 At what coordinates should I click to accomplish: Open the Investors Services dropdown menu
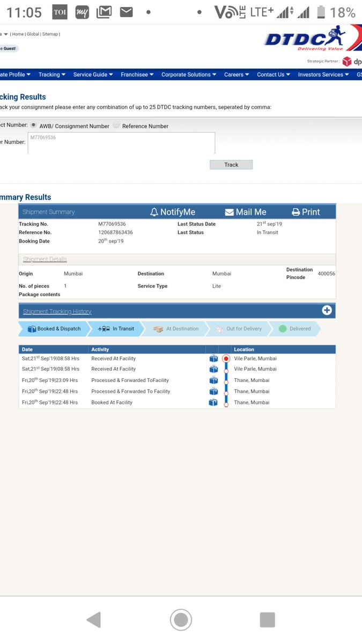[324, 75]
